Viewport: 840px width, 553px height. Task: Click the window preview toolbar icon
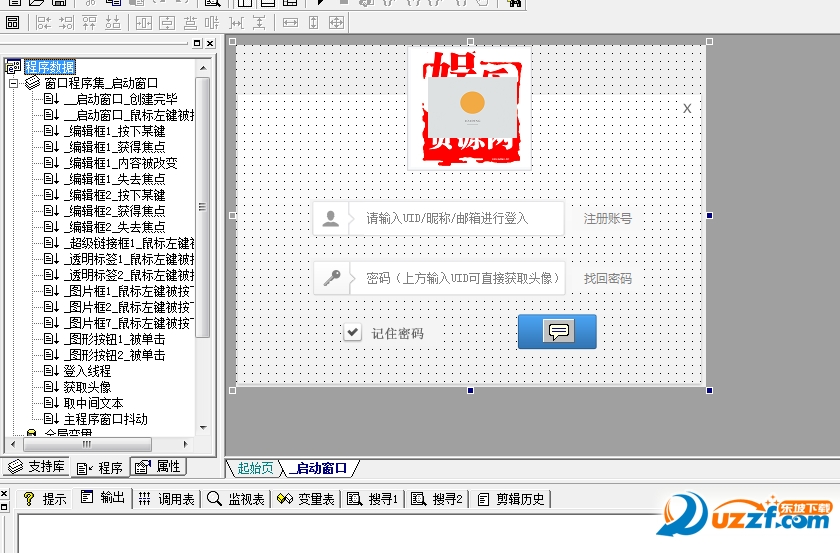pyautogui.click(x=12, y=23)
